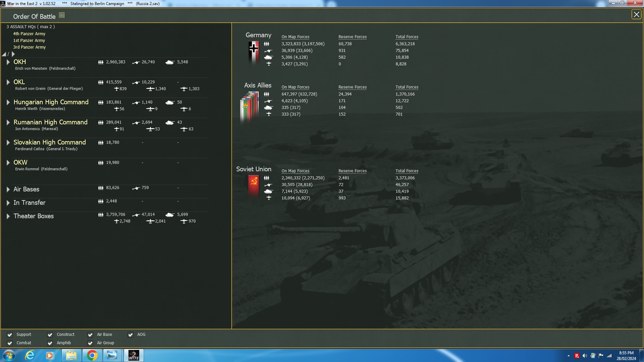
Task: Close the Order Of Battle window
Action: coord(636,14)
